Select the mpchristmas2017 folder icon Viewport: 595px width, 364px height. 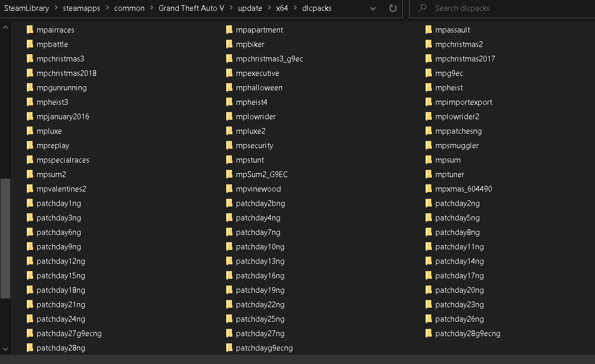coord(429,58)
